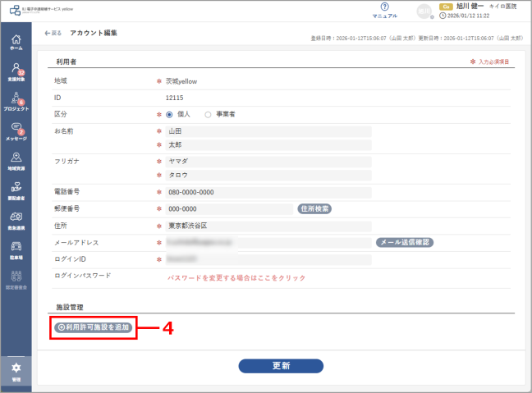The width and height of the screenshot is (532, 393).
Task: Select the 事業者 radio button
Action: [x=208, y=115]
